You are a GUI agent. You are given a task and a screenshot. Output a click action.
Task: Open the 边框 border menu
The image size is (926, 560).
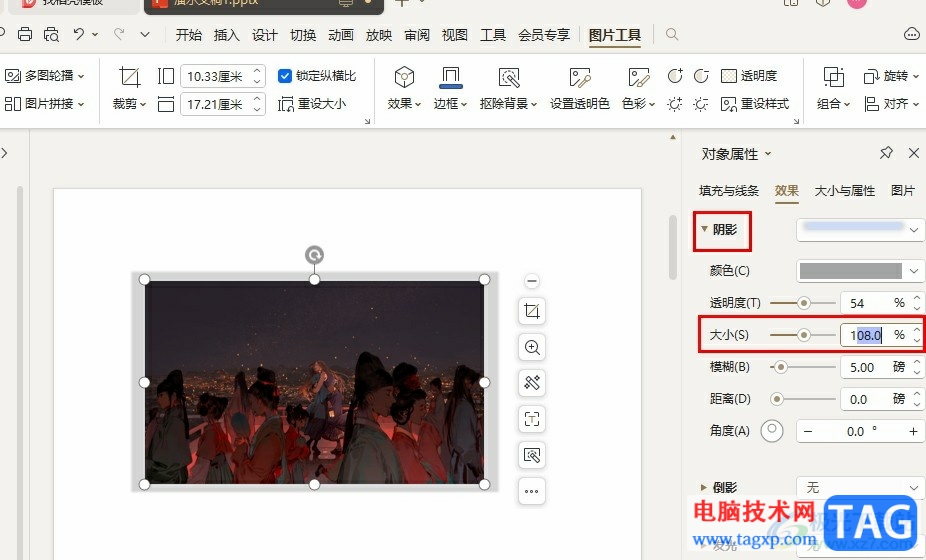point(450,89)
